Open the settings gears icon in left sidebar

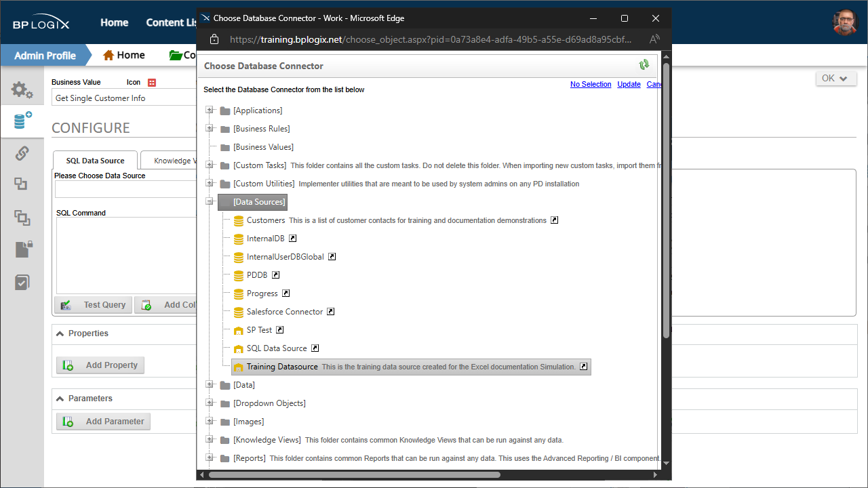click(x=22, y=89)
